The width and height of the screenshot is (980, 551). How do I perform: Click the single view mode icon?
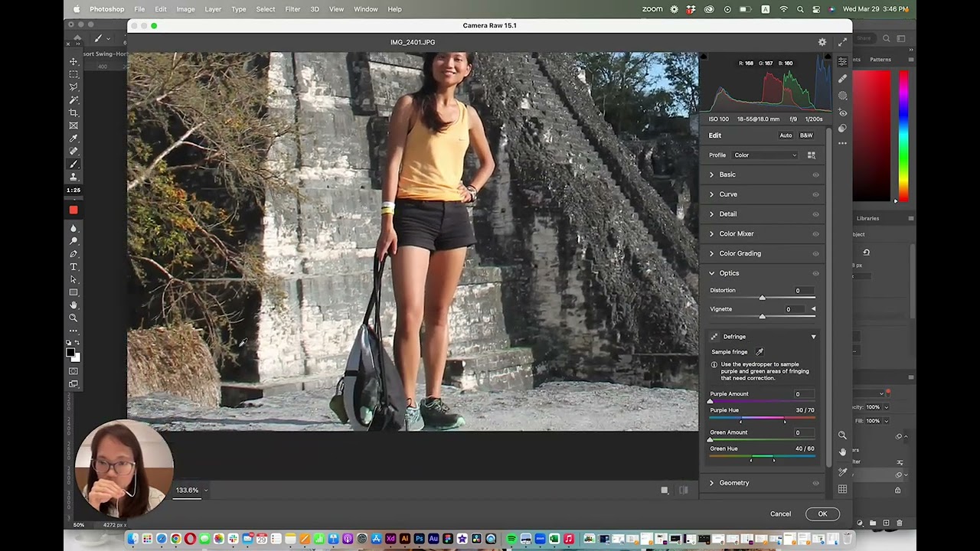point(665,491)
